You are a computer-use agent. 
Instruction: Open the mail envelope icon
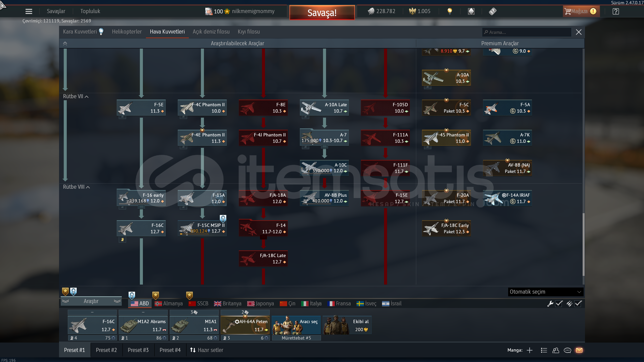579,350
